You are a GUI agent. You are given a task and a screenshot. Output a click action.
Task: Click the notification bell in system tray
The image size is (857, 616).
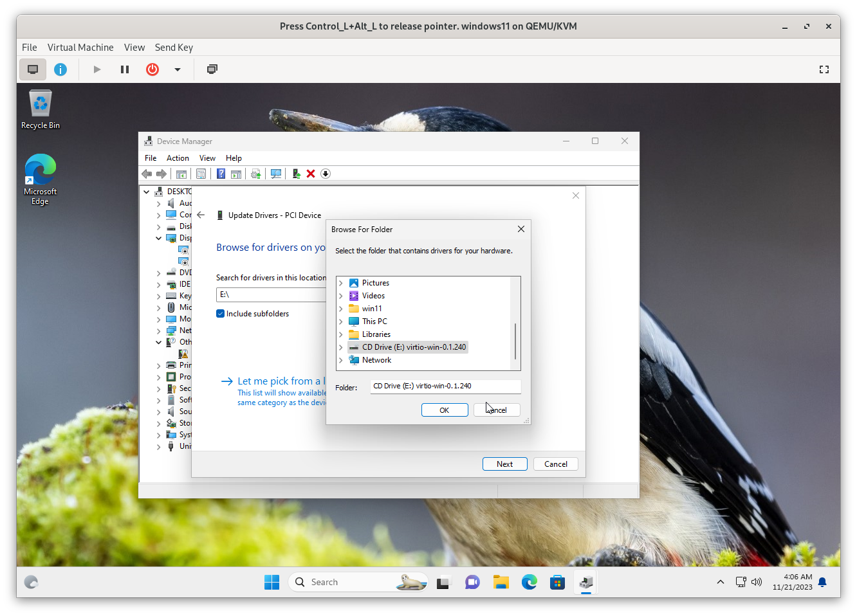[822, 582]
